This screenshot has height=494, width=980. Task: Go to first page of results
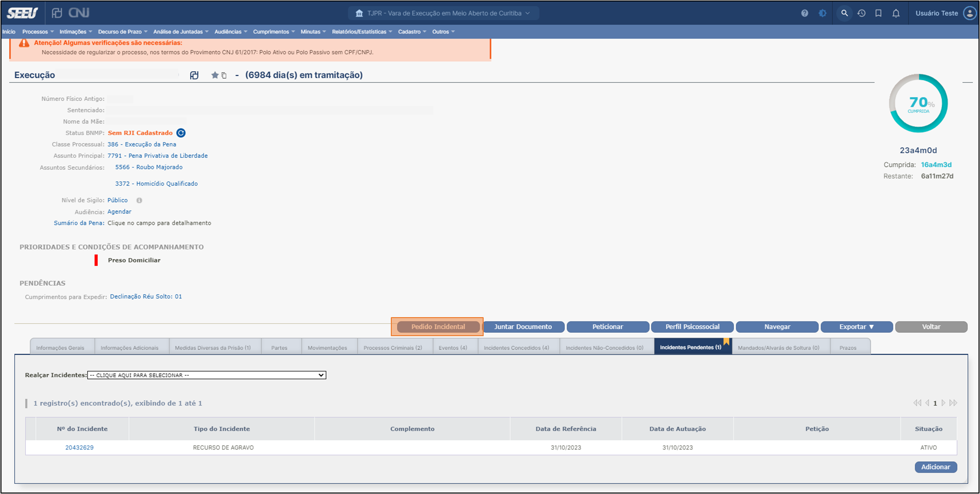pyautogui.click(x=917, y=403)
